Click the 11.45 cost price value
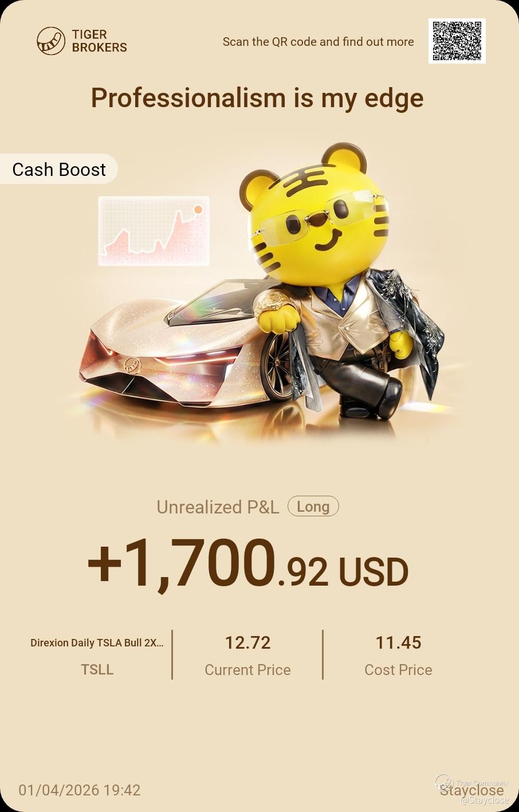 point(398,643)
